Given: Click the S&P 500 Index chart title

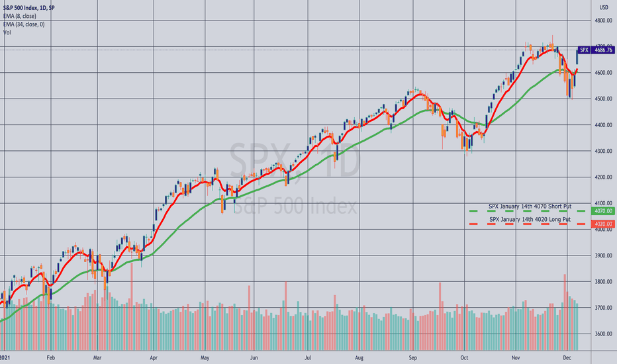Looking at the screenshot, I should coord(28,8).
